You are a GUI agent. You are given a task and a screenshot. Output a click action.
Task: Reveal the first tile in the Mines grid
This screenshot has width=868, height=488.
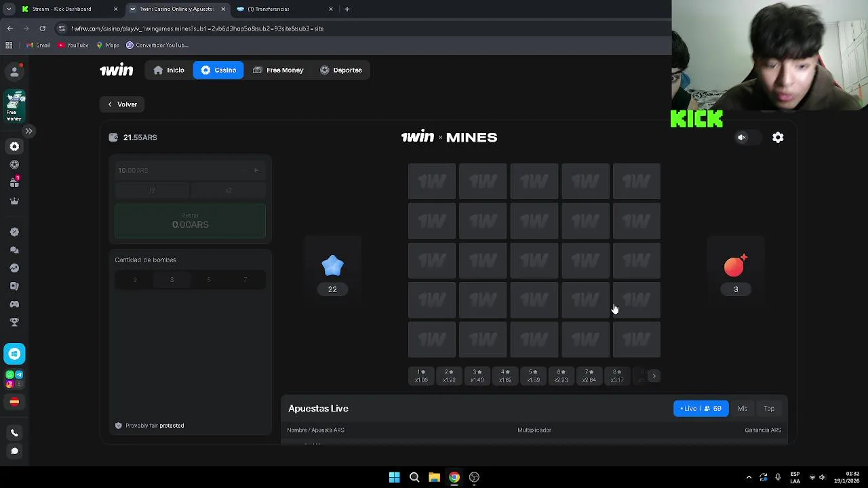coord(432,182)
